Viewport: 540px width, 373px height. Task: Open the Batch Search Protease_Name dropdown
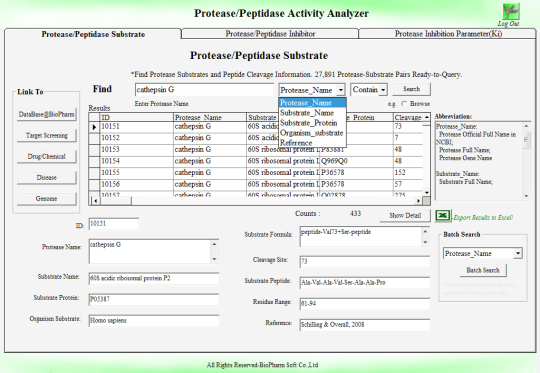pos(518,253)
